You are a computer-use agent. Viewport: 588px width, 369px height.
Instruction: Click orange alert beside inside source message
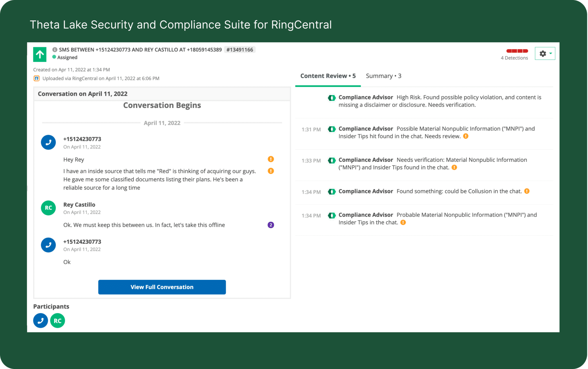(271, 171)
